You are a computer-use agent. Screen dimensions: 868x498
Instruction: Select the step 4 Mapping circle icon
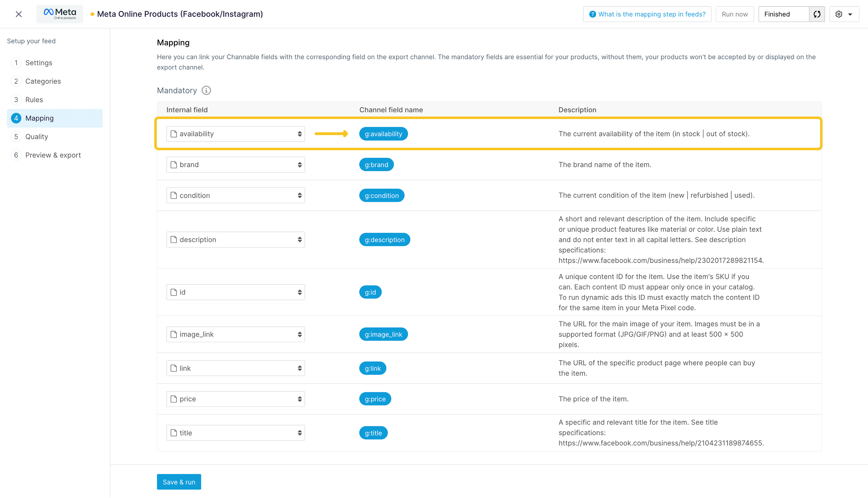(16, 118)
